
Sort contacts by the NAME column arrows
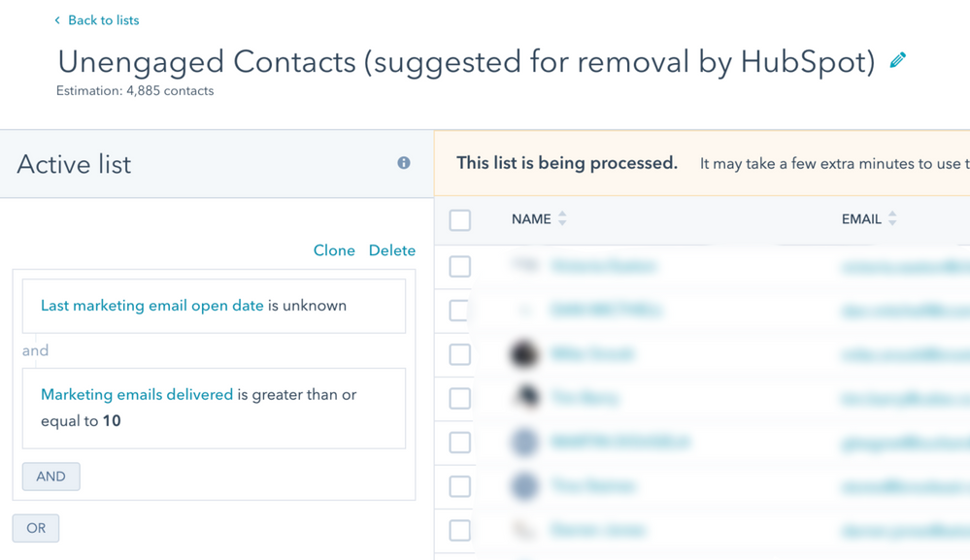point(562,218)
